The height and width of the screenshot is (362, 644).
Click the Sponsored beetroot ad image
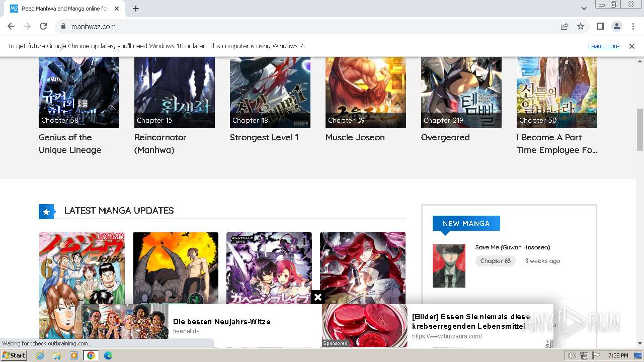pyautogui.click(x=365, y=325)
